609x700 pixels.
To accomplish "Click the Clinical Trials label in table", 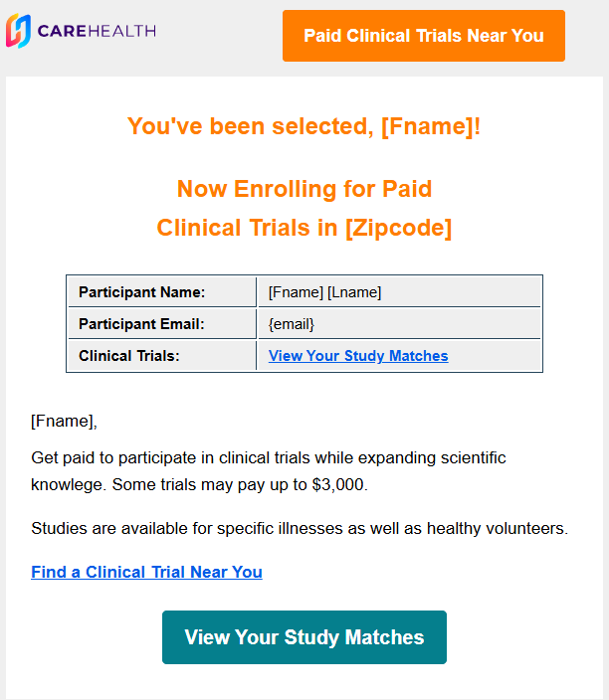I will click(x=129, y=356).
